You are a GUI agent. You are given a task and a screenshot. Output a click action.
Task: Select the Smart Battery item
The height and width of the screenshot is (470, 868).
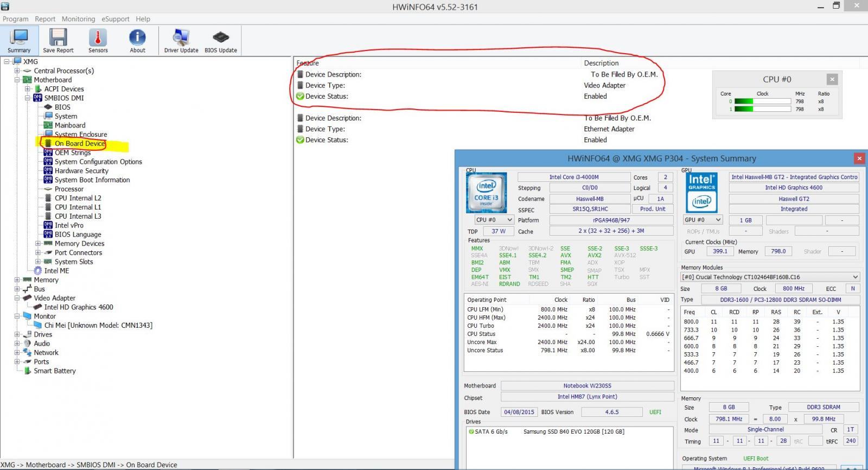(x=55, y=371)
